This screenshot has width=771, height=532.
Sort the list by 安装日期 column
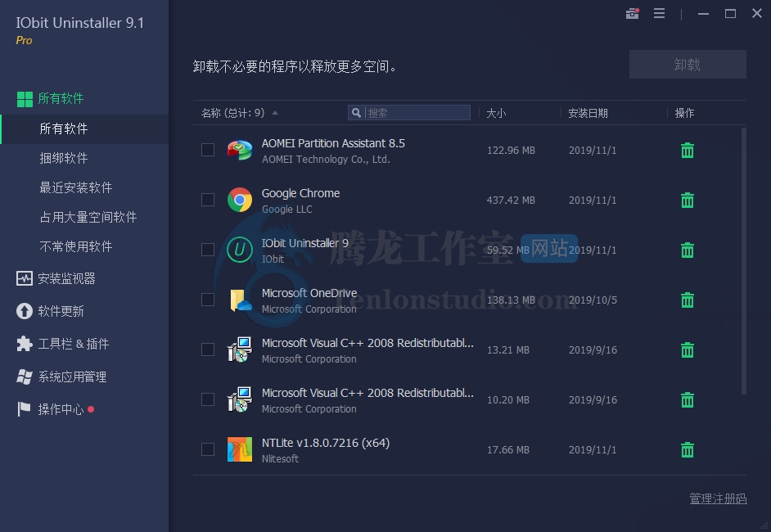tap(588, 113)
